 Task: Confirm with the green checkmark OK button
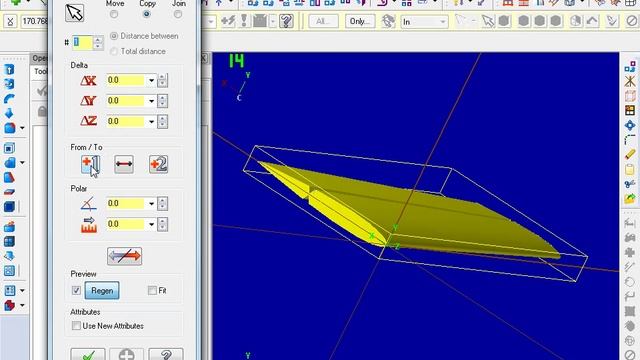(x=88, y=354)
